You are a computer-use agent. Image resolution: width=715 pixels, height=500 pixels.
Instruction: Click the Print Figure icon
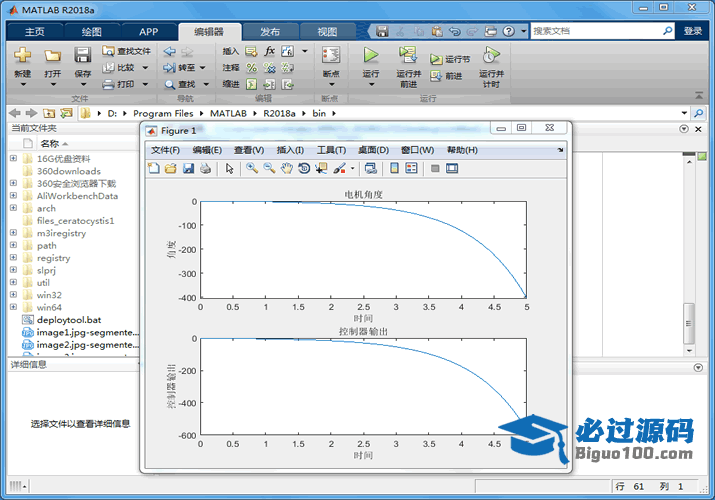point(205,168)
